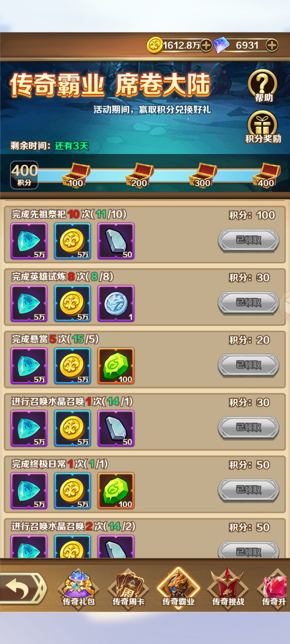Switch to the 传奇周卡 tab
The height and width of the screenshot is (644, 290).
(x=128, y=589)
